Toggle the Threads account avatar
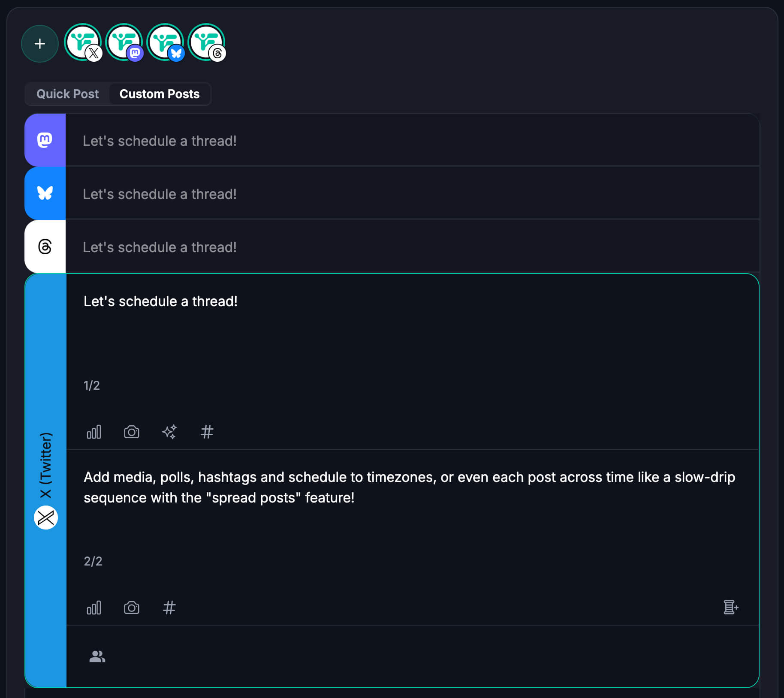This screenshot has width=784, height=698. (x=206, y=42)
